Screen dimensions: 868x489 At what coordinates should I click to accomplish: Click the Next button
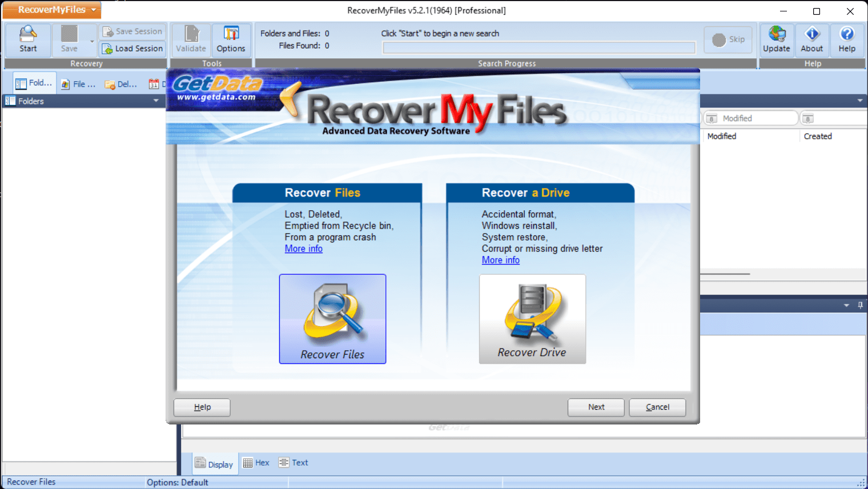[x=596, y=407]
